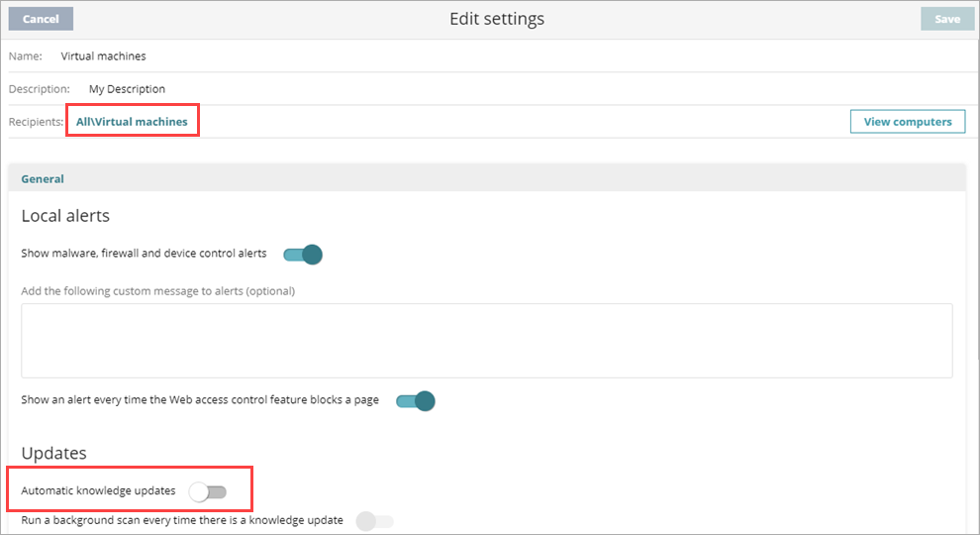Edit the My Description text field
The height and width of the screenshot is (535, 980).
coord(127,89)
